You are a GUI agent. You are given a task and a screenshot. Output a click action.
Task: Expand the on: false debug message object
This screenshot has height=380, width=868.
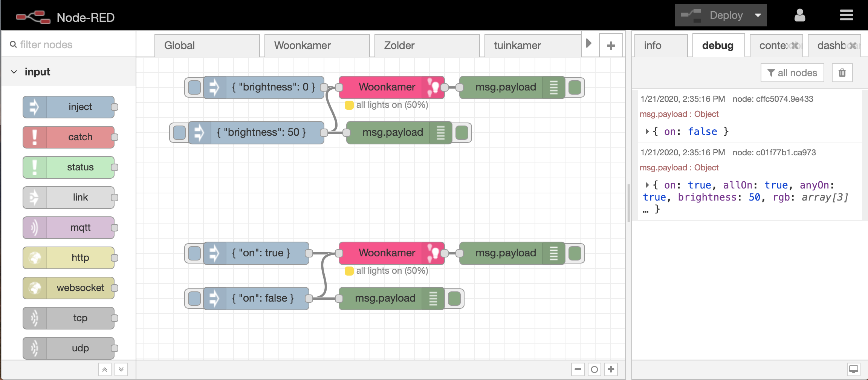(x=646, y=132)
